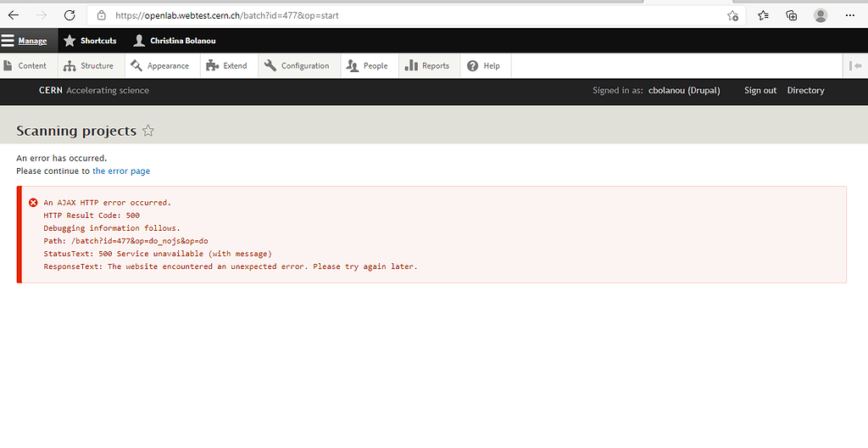Open browser collections icon
This screenshot has height=448, width=868.
click(x=792, y=15)
